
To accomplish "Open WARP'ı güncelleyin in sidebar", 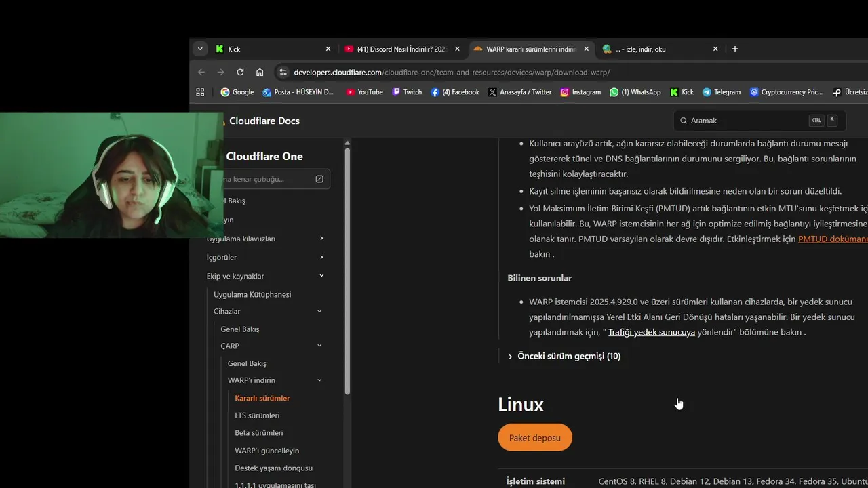I will [x=267, y=451].
